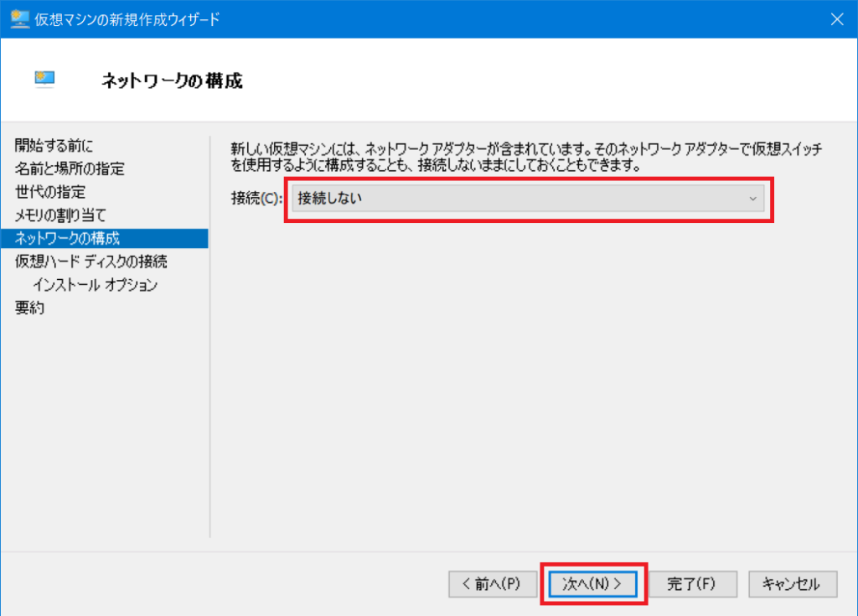Click the 接続(C): label

coord(256,199)
